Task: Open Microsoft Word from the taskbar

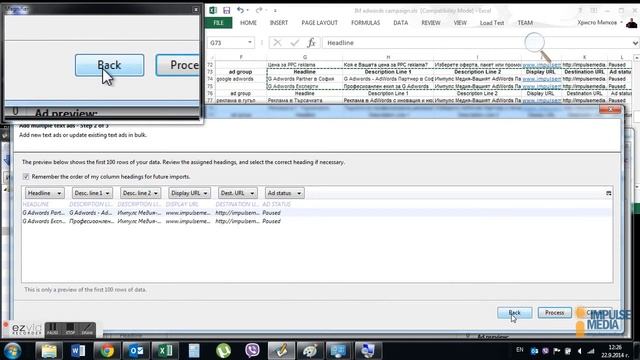Action: (x=78, y=351)
